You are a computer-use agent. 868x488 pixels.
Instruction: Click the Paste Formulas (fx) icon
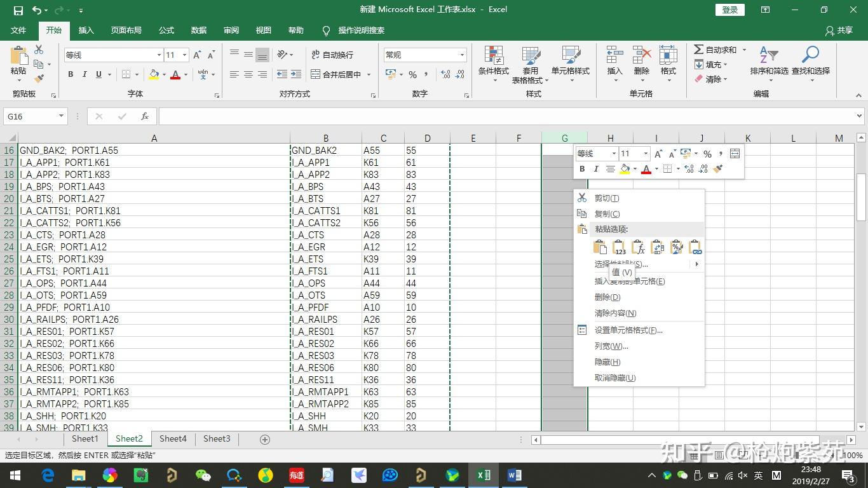coord(638,247)
